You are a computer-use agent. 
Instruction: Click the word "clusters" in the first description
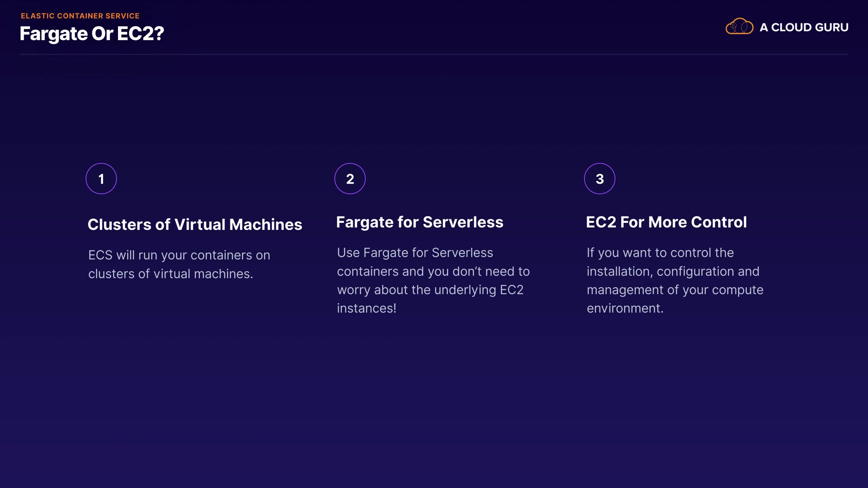pyautogui.click(x=111, y=274)
